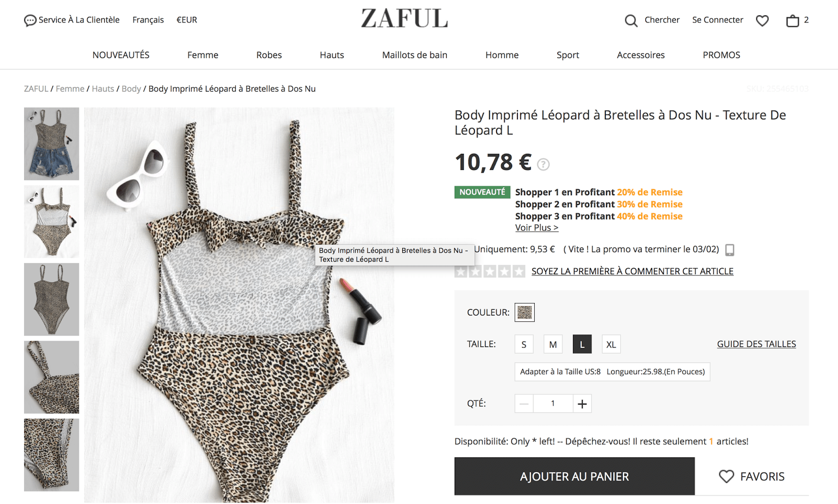
Task: Expand discounts via Voir Plus link
Action: (537, 228)
